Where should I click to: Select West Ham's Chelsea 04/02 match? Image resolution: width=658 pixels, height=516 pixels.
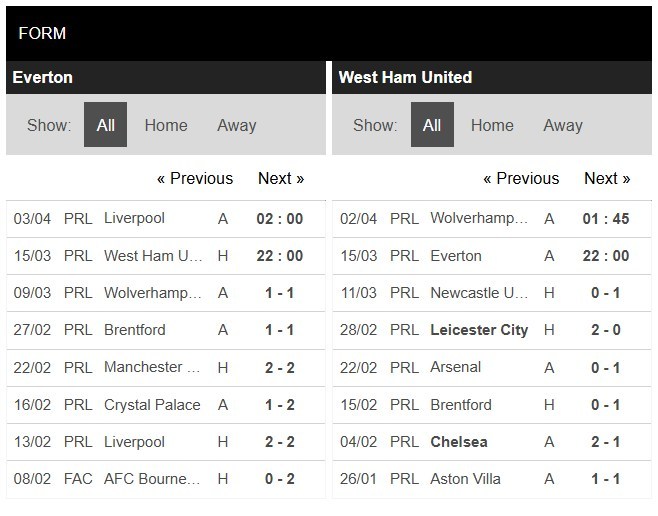pyautogui.click(x=492, y=442)
